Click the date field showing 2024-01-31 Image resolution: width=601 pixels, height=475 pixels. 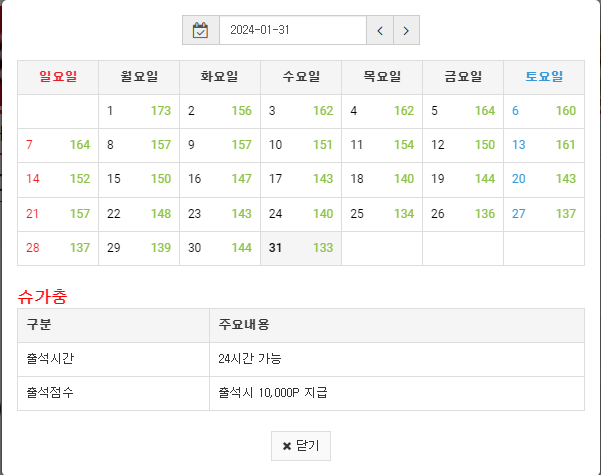click(293, 30)
